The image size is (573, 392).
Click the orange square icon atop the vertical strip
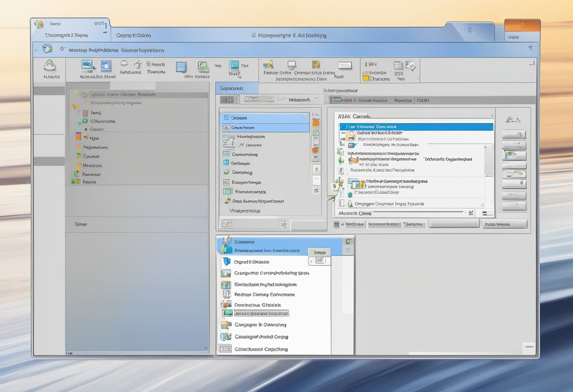coord(316,122)
